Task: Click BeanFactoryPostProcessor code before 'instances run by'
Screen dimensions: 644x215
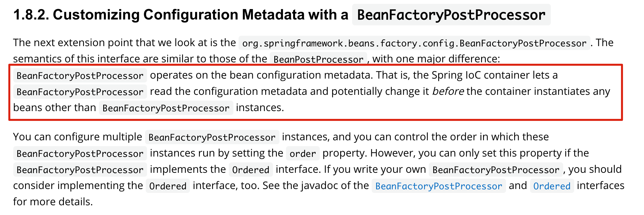Action: coord(80,154)
